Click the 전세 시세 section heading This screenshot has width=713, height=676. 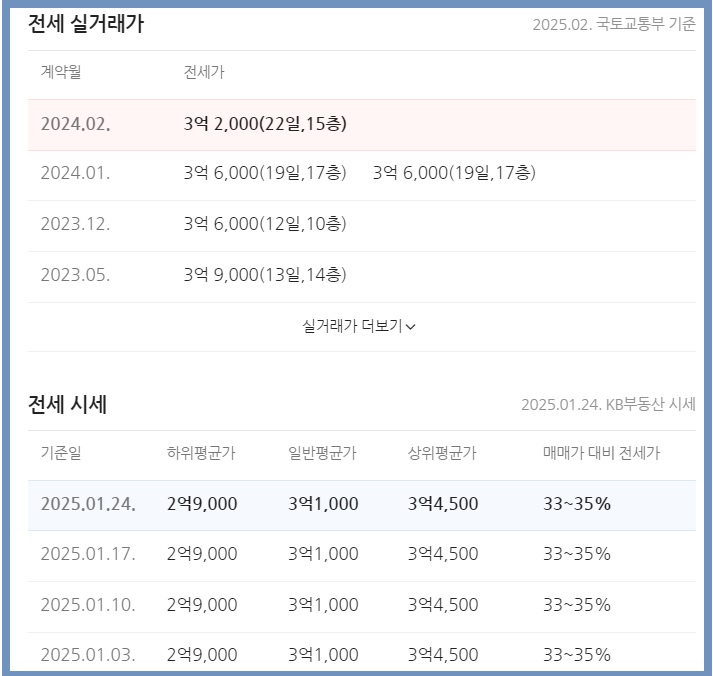tap(67, 404)
